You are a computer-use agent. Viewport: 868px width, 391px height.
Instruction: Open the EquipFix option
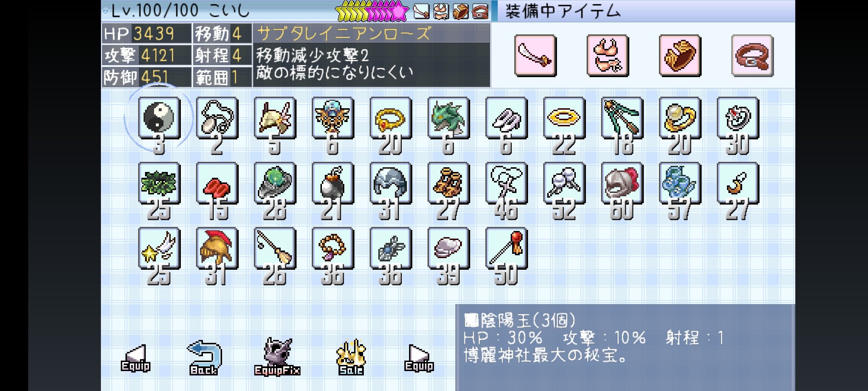pyautogui.click(x=277, y=357)
